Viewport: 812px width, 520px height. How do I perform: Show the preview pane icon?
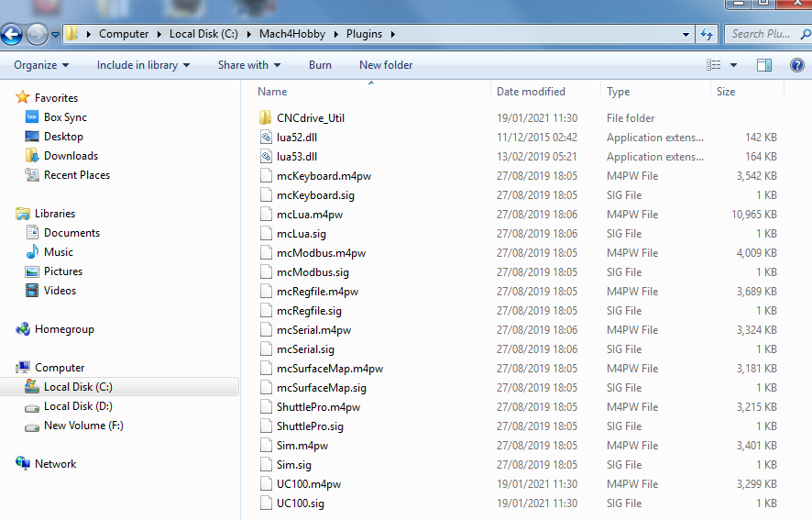point(764,65)
